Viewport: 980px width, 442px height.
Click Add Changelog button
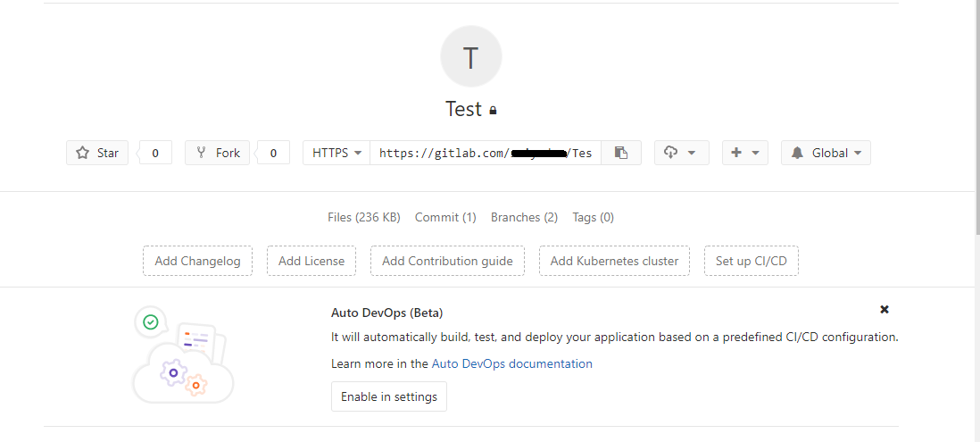pos(198,261)
